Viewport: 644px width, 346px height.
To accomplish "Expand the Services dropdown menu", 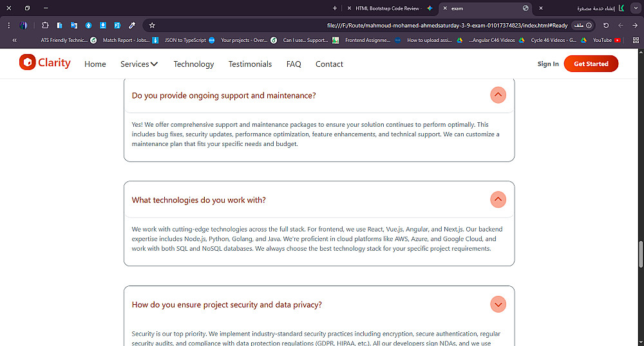I will pyautogui.click(x=139, y=64).
